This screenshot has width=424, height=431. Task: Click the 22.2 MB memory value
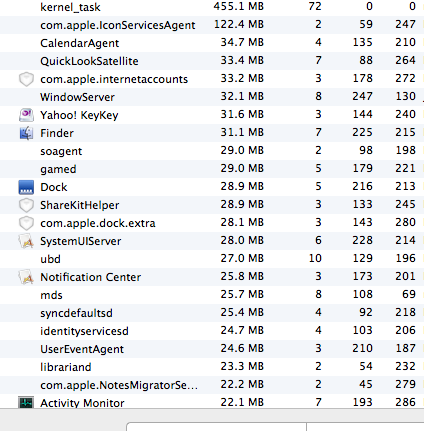tap(242, 384)
